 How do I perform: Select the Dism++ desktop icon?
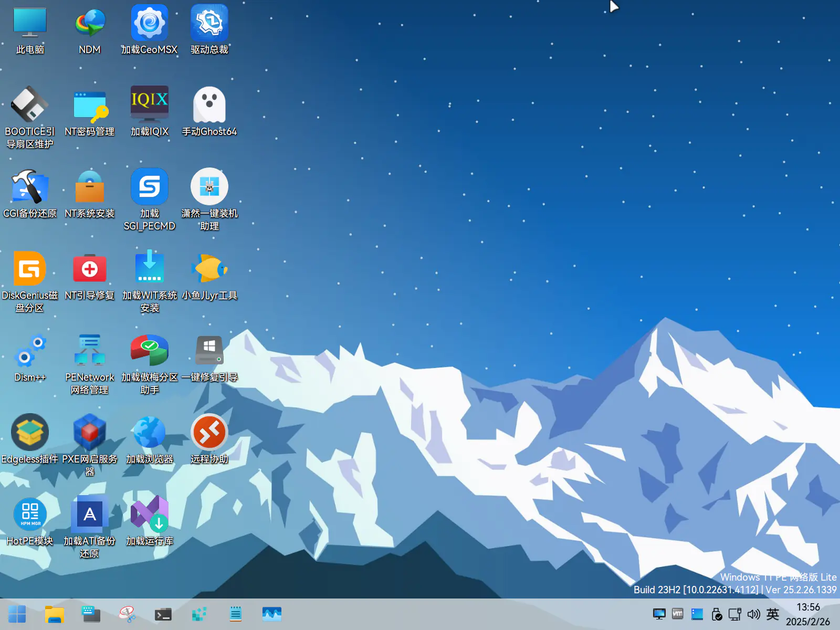[x=29, y=351]
